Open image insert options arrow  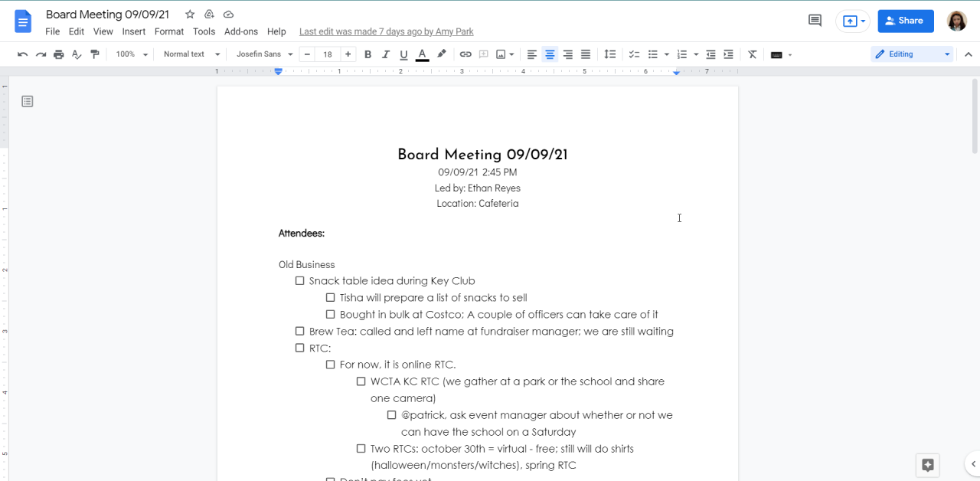click(x=511, y=54)
